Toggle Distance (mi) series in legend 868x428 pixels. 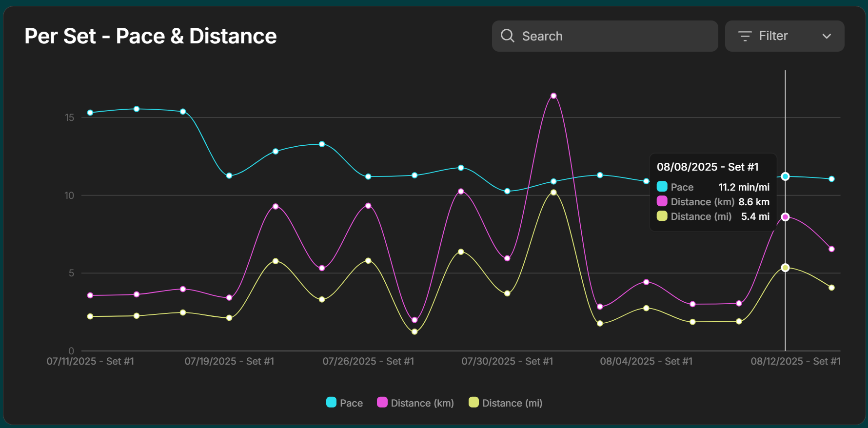[x=512, y=403]
